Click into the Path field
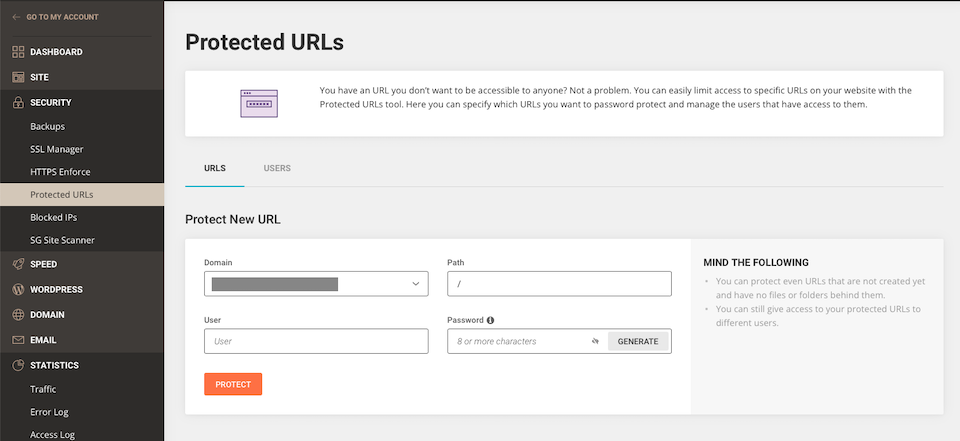Screen dimensions: 960x441 (559, 284)
